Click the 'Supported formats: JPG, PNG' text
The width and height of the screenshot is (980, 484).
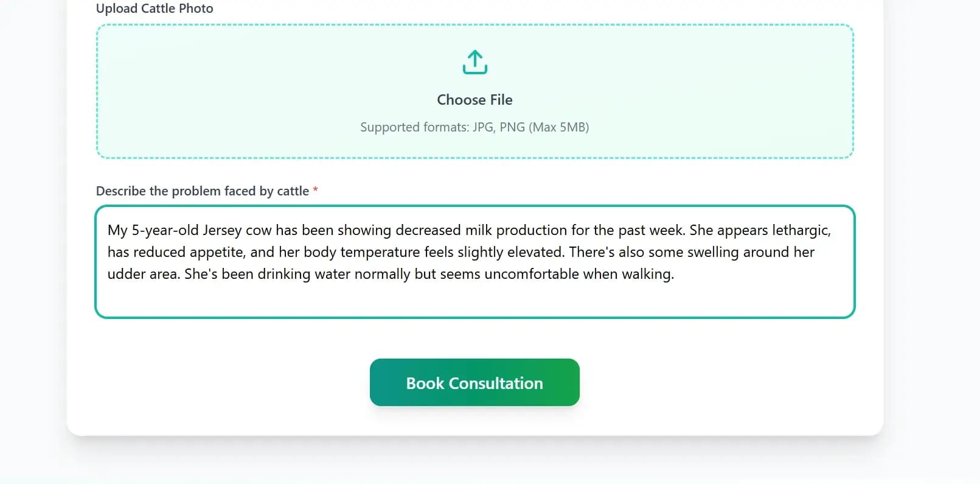pyautogui.click(x=474, y=127)
